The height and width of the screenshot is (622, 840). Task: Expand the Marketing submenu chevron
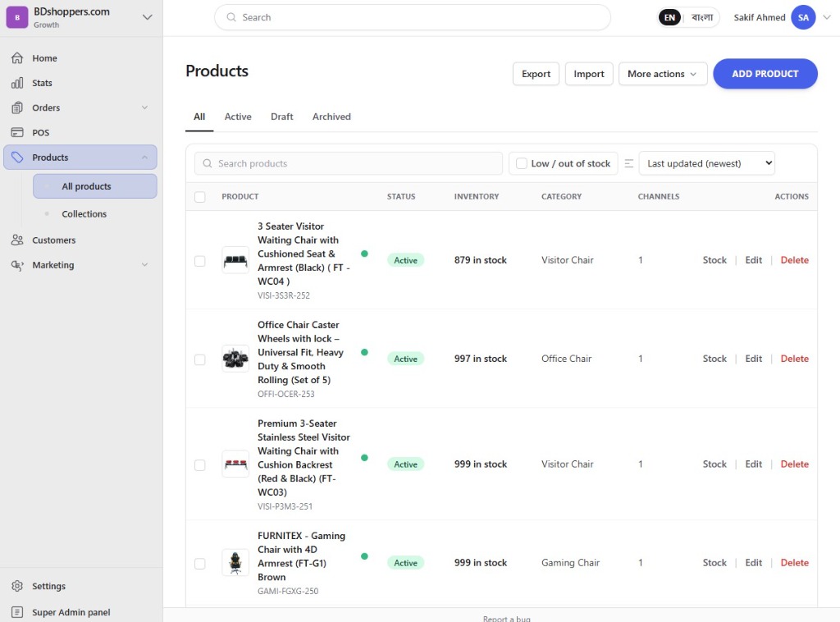coord(144,265)
